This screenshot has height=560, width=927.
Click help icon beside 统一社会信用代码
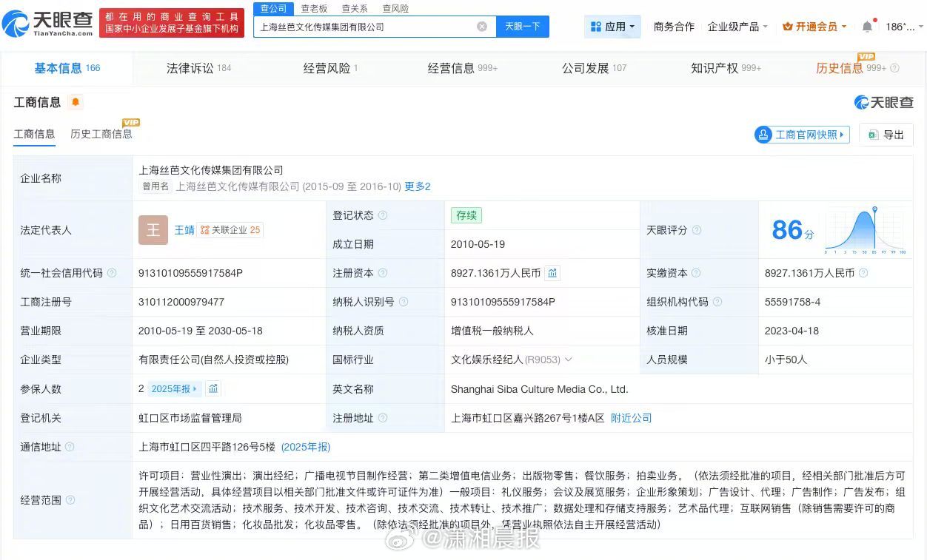coord(112,273)
